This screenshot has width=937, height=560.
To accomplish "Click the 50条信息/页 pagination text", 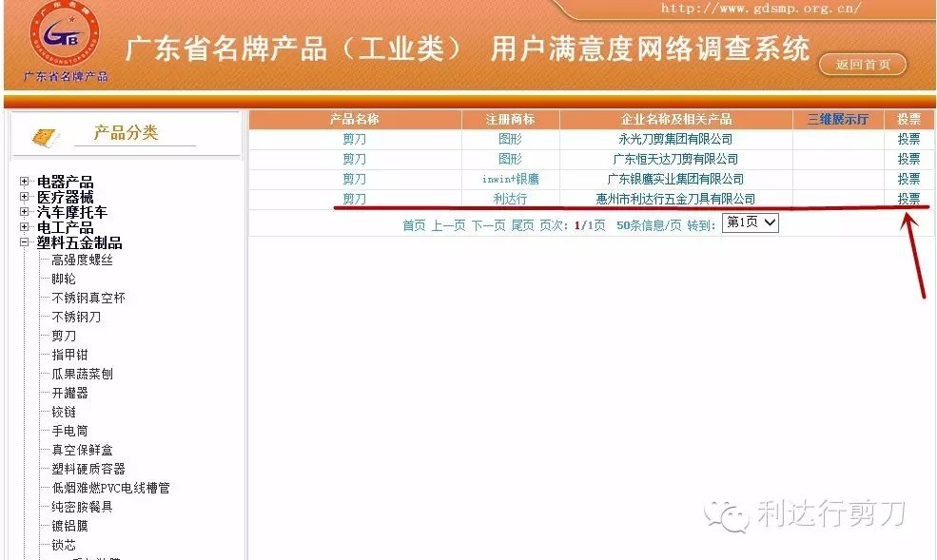I will pos(649,225).
